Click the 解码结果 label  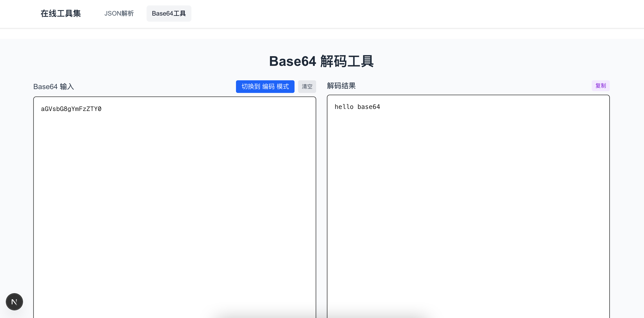341,86
